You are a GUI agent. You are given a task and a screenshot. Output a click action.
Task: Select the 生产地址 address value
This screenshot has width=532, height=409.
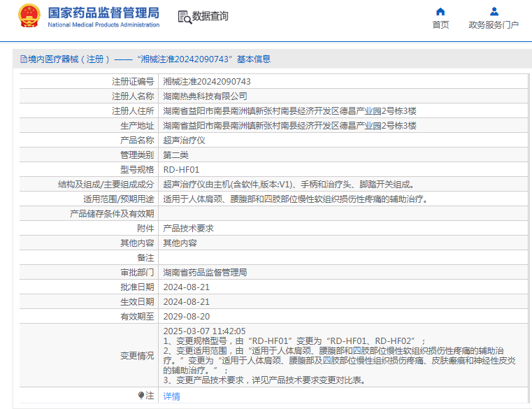click(x=289, y=126)
